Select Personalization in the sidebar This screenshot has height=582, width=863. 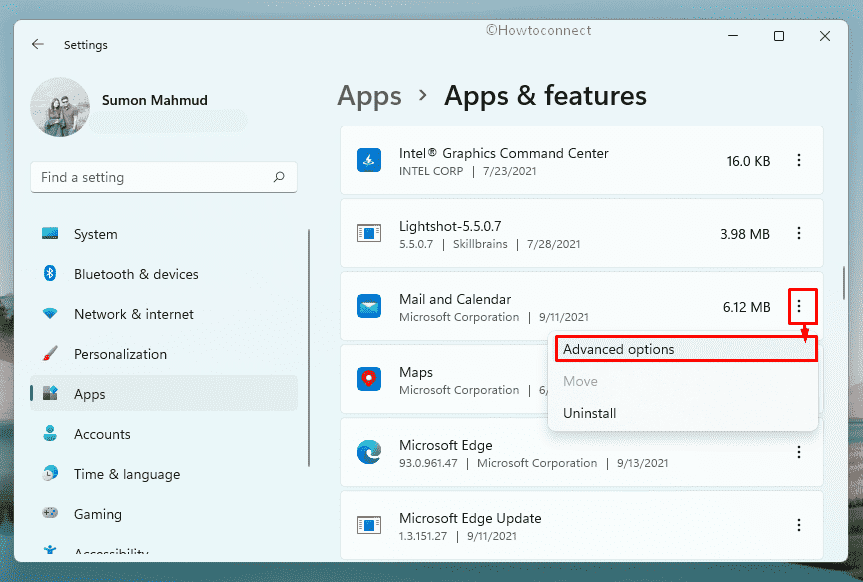(x=121, y=354)
